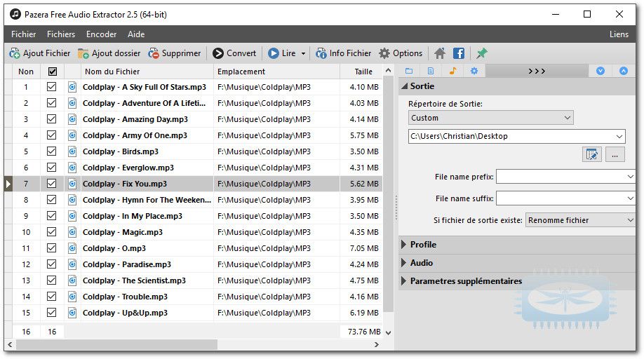Click the file icon of A Sky Full Of Stars.mp3
Image resolution: width=644 pixels, height=359 pixels.
click(x=72, y=87)
